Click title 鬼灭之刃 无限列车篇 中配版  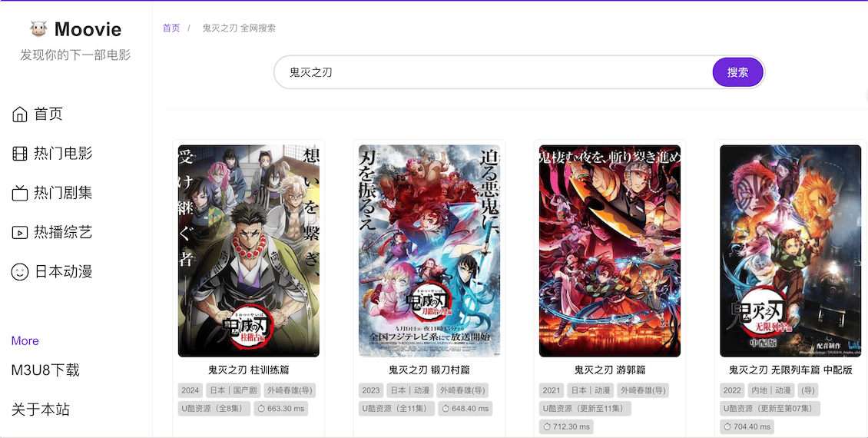click(x=790, y=370)
